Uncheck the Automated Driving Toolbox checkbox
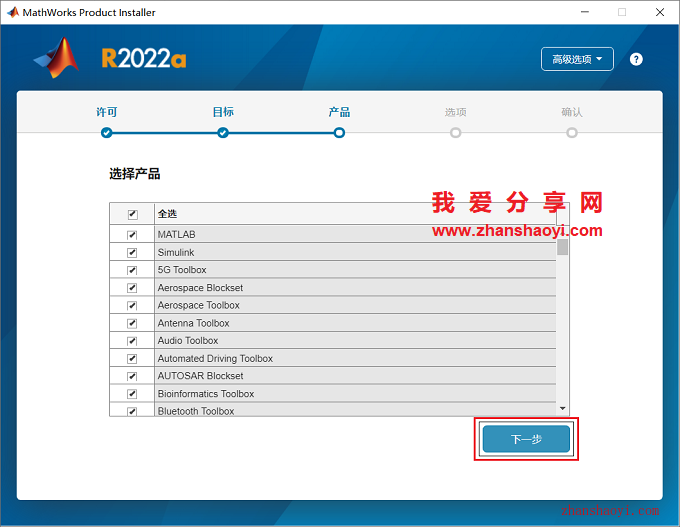The width and height of the screenshot is (680, 527). click(132, 359)
